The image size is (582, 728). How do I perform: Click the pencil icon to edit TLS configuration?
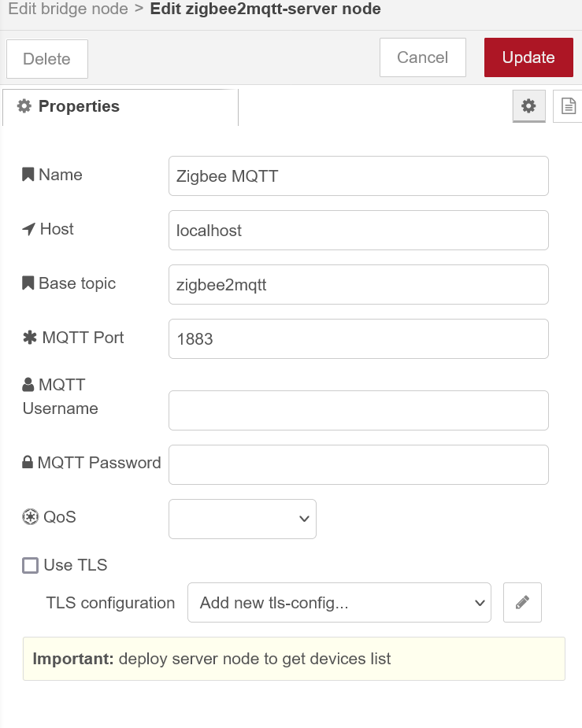[522, 602]
